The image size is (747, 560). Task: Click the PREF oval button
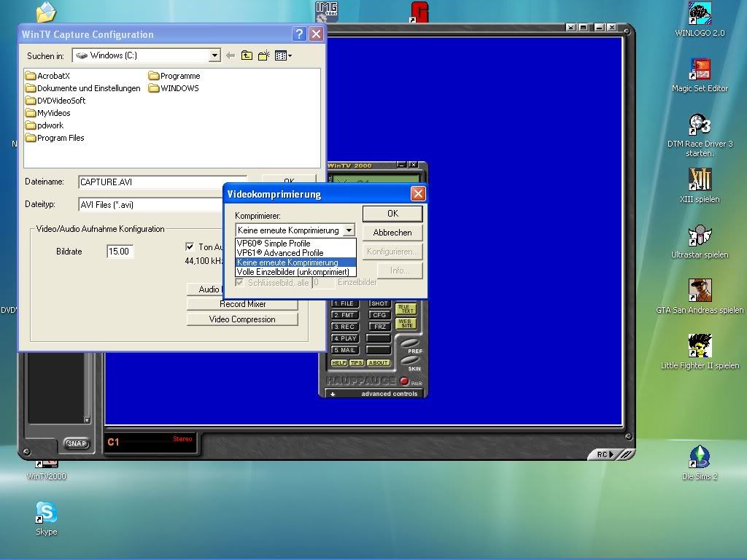[x=409, y=343]
